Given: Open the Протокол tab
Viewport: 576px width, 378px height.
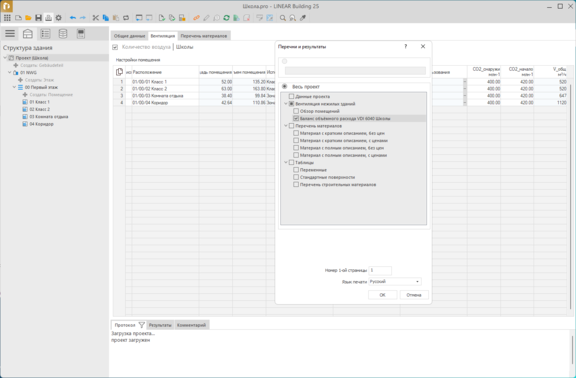Looking at the screenshot, I should point(125,325).
